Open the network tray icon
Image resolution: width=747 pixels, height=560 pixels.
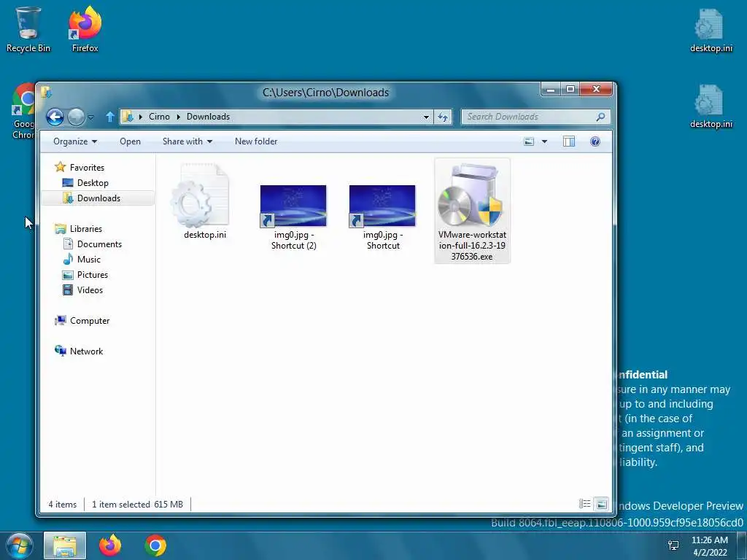(x=673, y=545)
